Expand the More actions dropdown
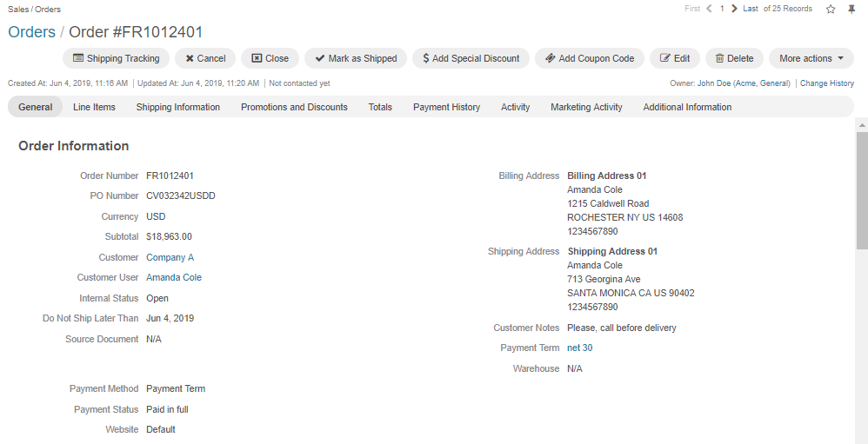 pos(811,58)
